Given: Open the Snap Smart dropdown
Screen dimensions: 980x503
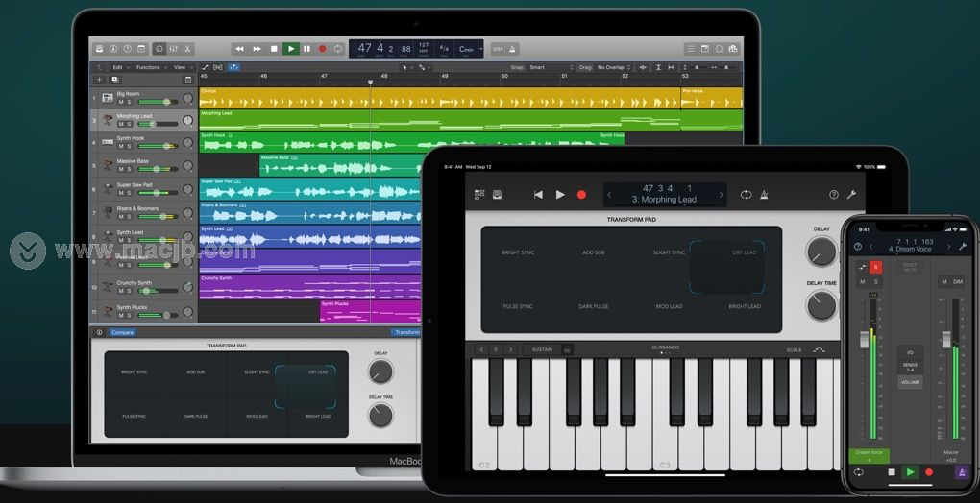Looking at the screenshot, I should coord(551,67).
